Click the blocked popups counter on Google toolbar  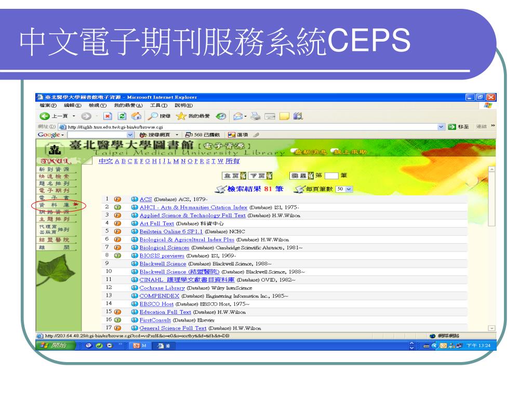[203, 135]
